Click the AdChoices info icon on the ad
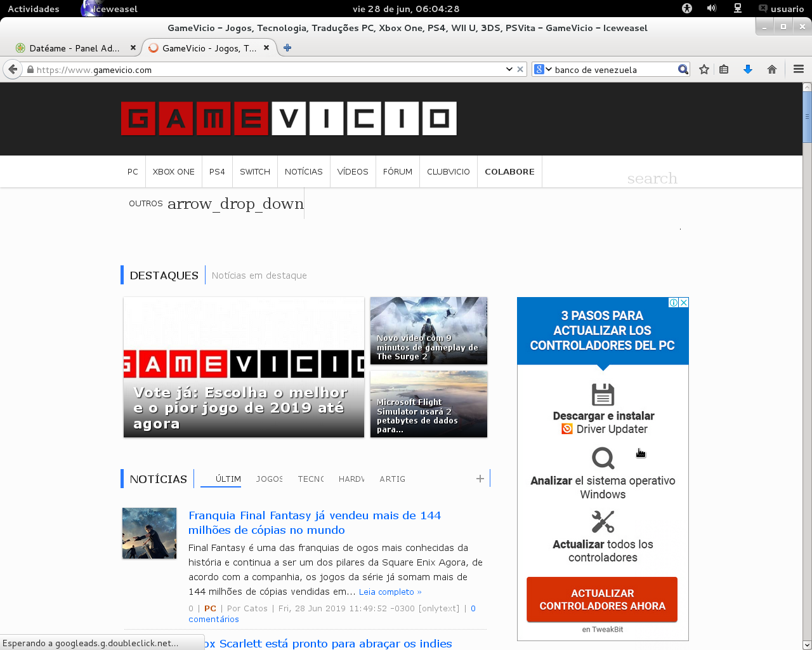Viewport: 812px width, 650px height. (674, 302)
